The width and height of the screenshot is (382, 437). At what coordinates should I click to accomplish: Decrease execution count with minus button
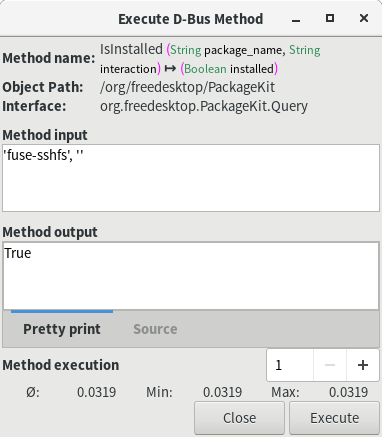[x=330, y=365]
